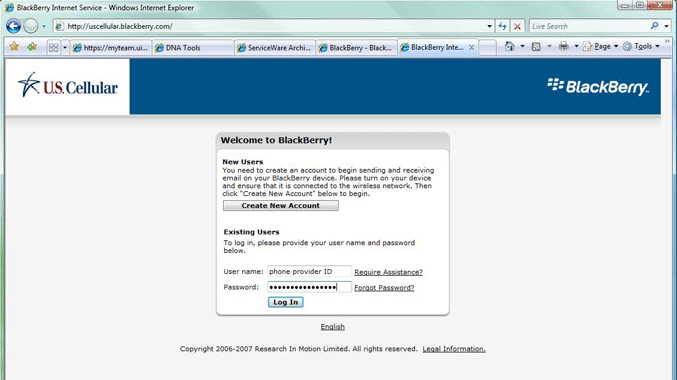Open the recent pages dropdown beside Forward
This screenshot has height=380, width=677.
(44, 26)
